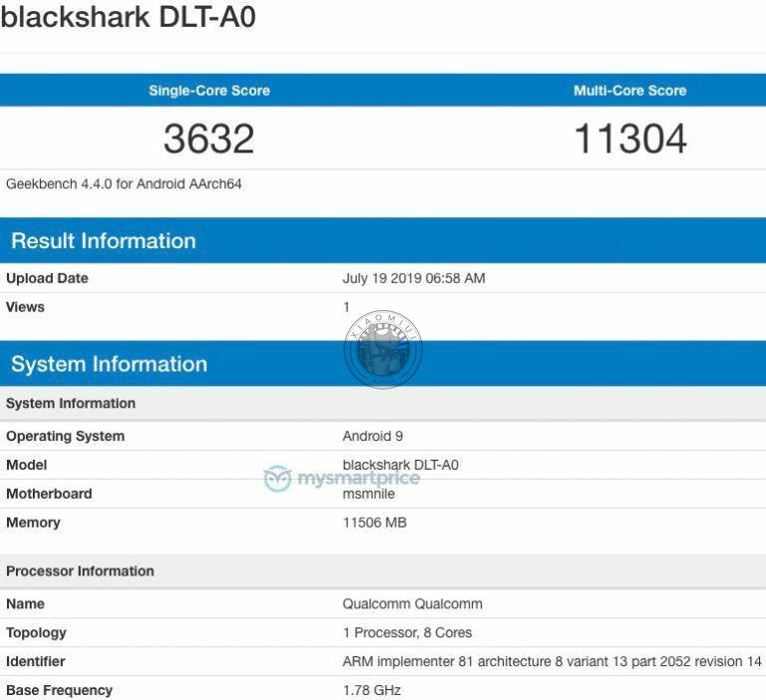766x700 pixels.
Task: Click the processor Name label
Action: click(25, 604)
